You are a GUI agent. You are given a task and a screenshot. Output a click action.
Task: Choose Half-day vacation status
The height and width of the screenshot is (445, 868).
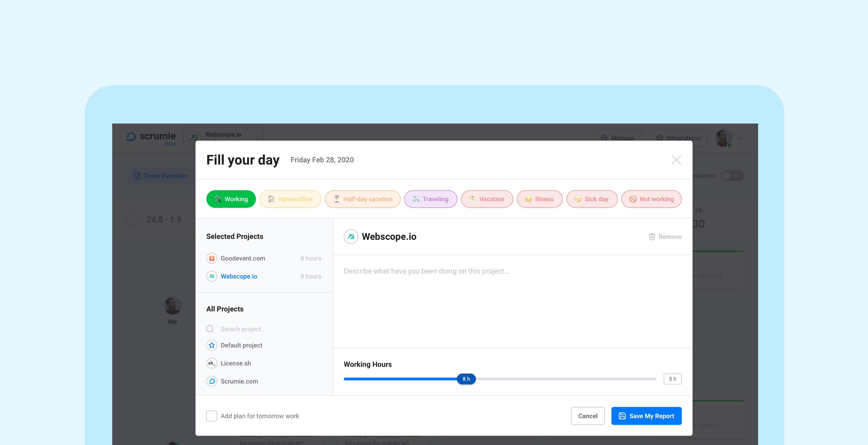363,199
